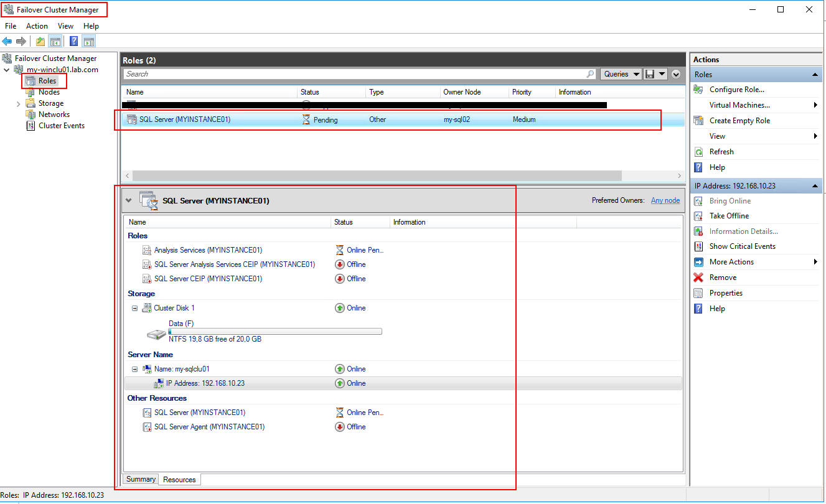826x504 pixels.
Task: Select SQL Server CEIP (MYINSTANCE01) resource
Action: click(x=208, y=279)
